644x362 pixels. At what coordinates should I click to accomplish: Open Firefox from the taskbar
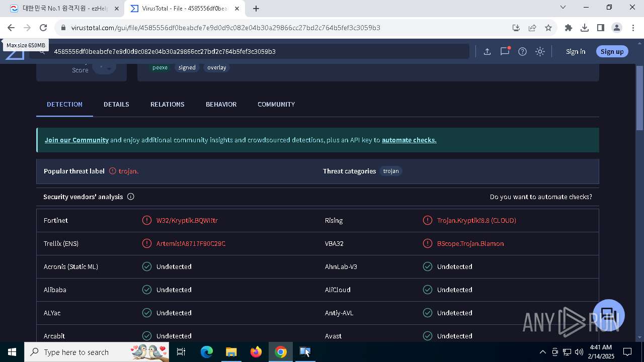(x=256, y=352)
